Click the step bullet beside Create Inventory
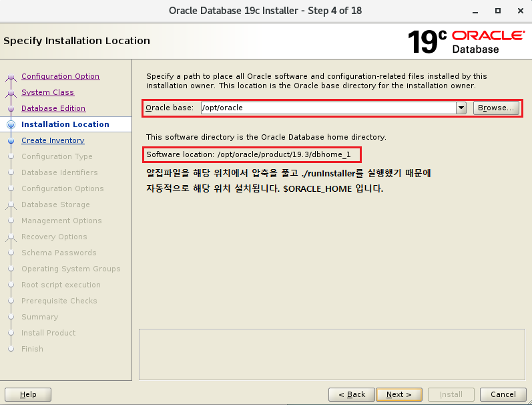532x405 pixels. [x=11, y=140]
